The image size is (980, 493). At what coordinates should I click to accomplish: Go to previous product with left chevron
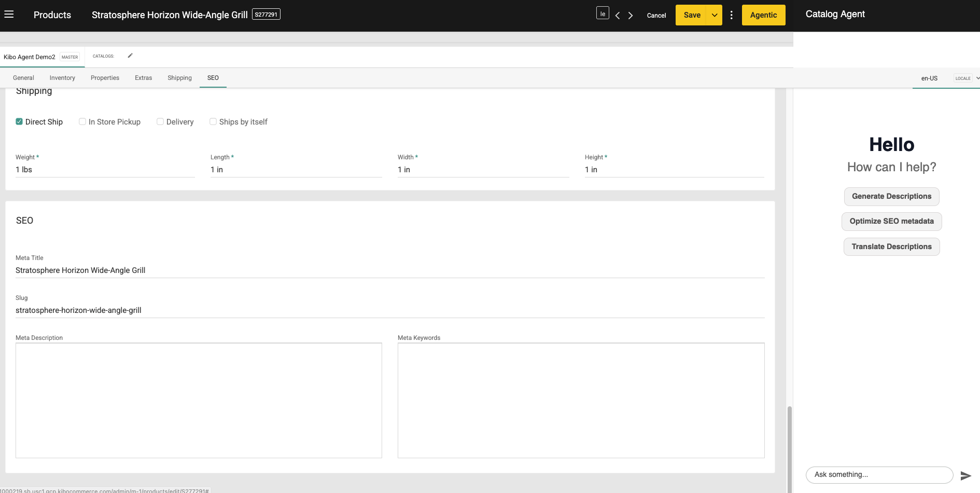[617, 15]
